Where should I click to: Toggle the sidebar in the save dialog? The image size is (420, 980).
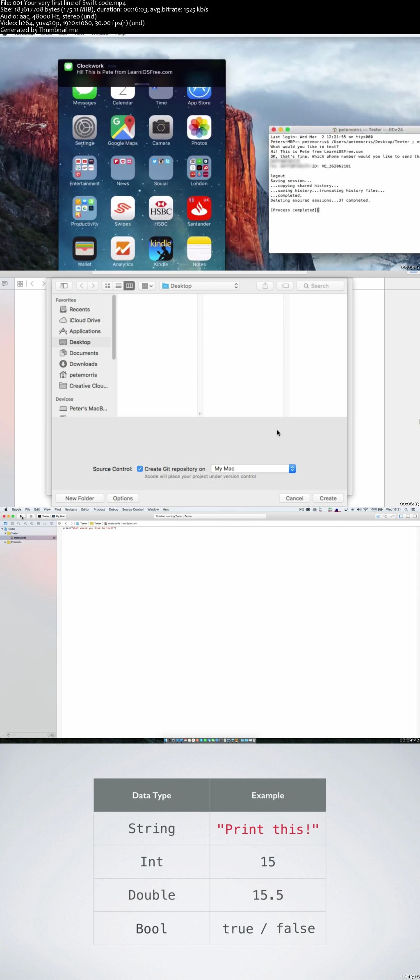64,286
